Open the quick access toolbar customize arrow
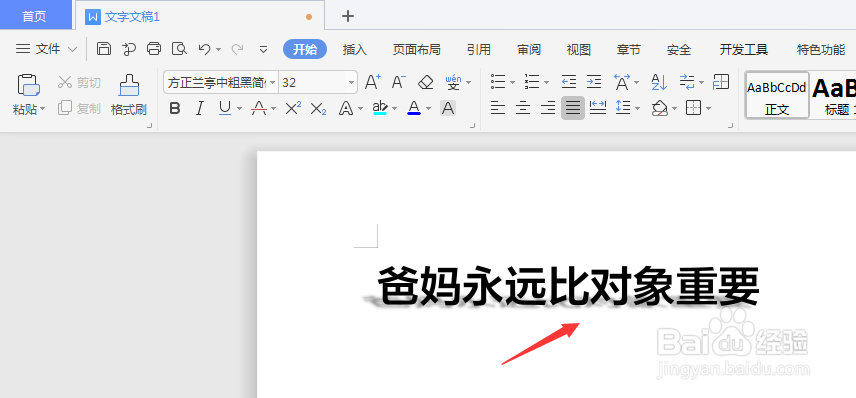The height and width of the screenshot is (398, 856). [263, 49]
